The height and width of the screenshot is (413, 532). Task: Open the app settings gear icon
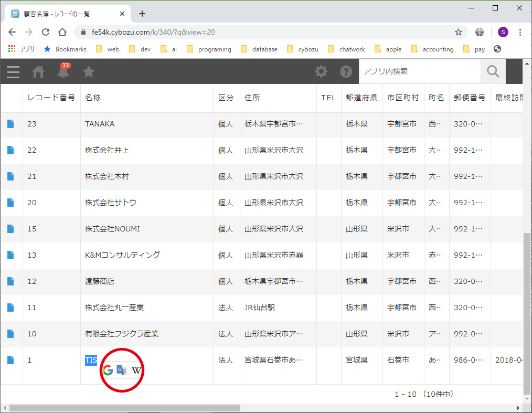click(x=321, y=71)
